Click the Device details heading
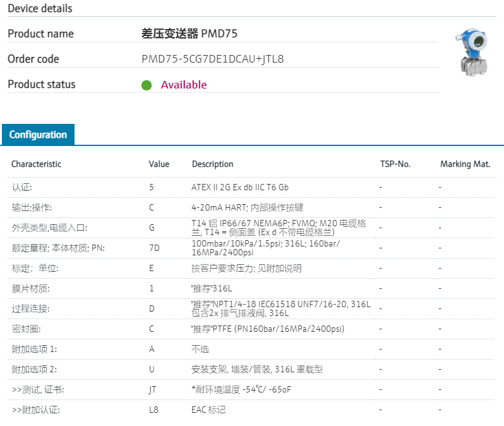This screenshot has width=504, height=426. tap(40, 8)
